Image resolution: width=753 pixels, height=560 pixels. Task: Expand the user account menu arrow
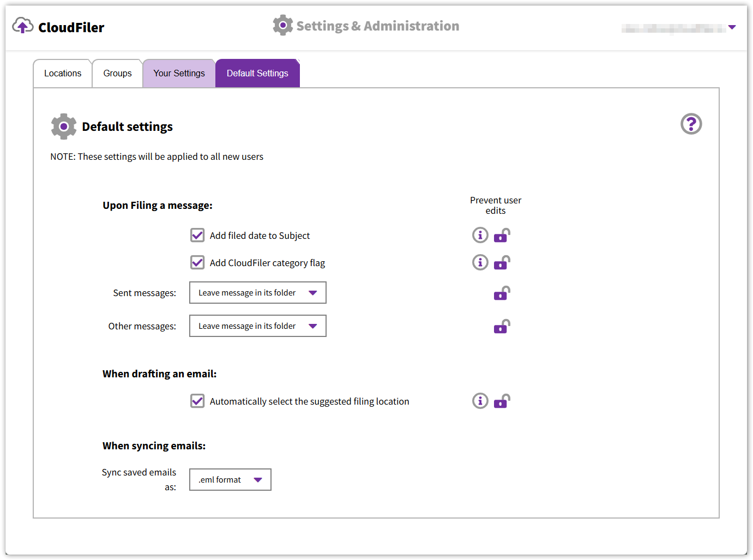pos(732,27)
